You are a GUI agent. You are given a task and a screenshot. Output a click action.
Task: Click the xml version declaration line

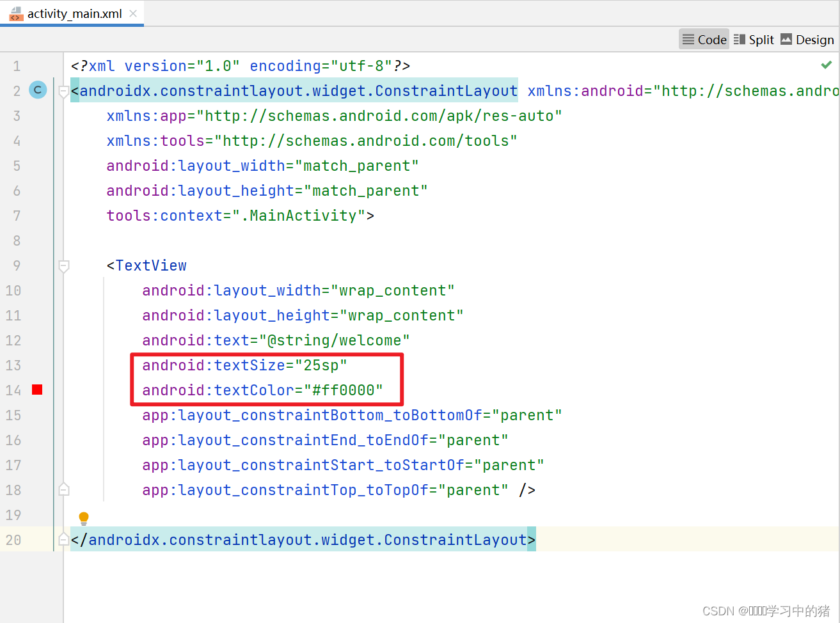tap(241, 66)
